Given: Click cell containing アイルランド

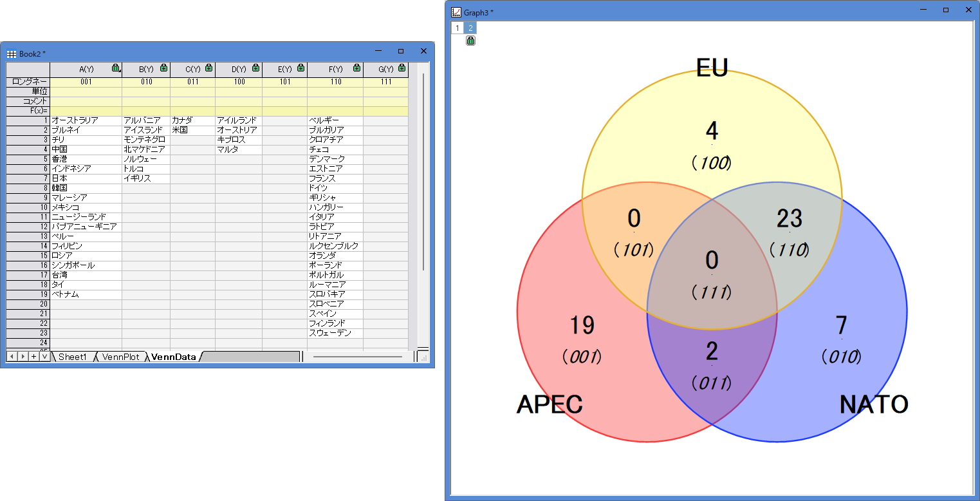Looking at the screenshot, I should tap(239, 120).
